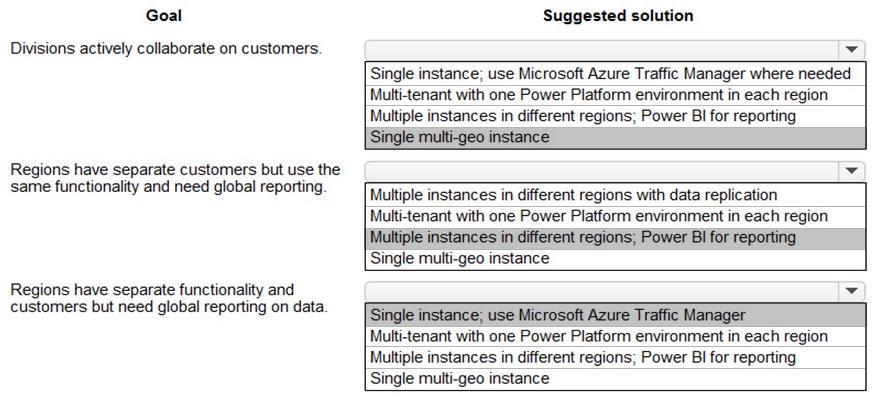This screenshot has width=884, height=410.
Task: Choose Single multi-geo instance for same functionality goal
Action: (x=460, y=258)
